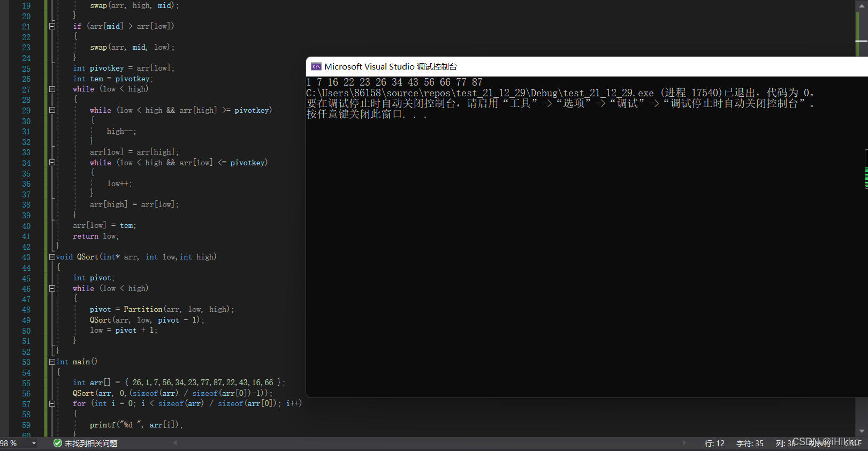Click the horizontal scrollbar left arrow
This screenshot has width=868, height=451.
(174, 443)
